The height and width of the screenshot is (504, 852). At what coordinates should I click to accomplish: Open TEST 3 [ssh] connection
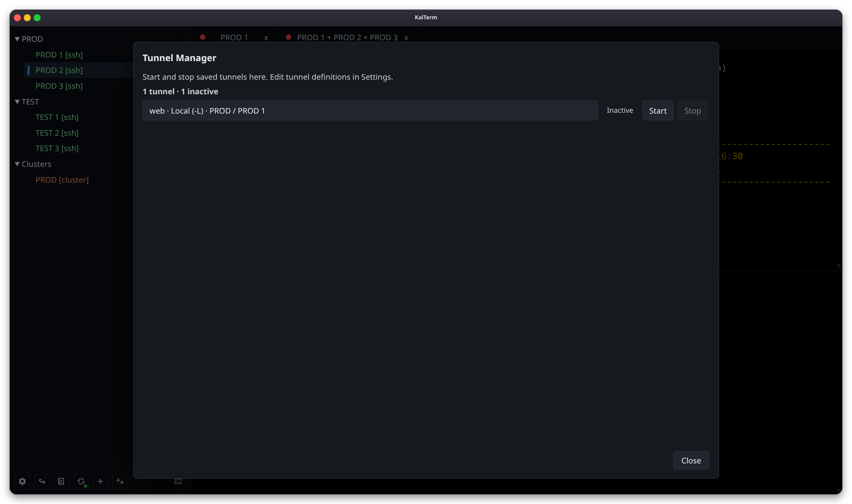57,148
